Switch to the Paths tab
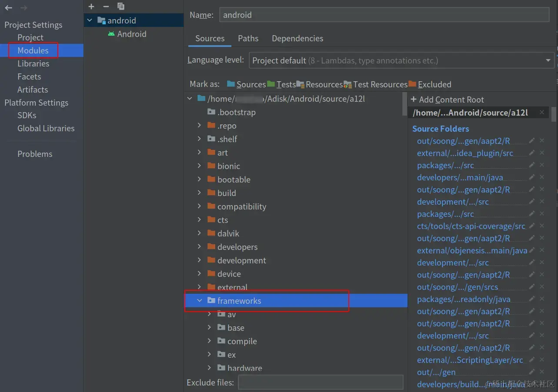The height and width of the screenshot is (392, 558). [x=248, y=38]
